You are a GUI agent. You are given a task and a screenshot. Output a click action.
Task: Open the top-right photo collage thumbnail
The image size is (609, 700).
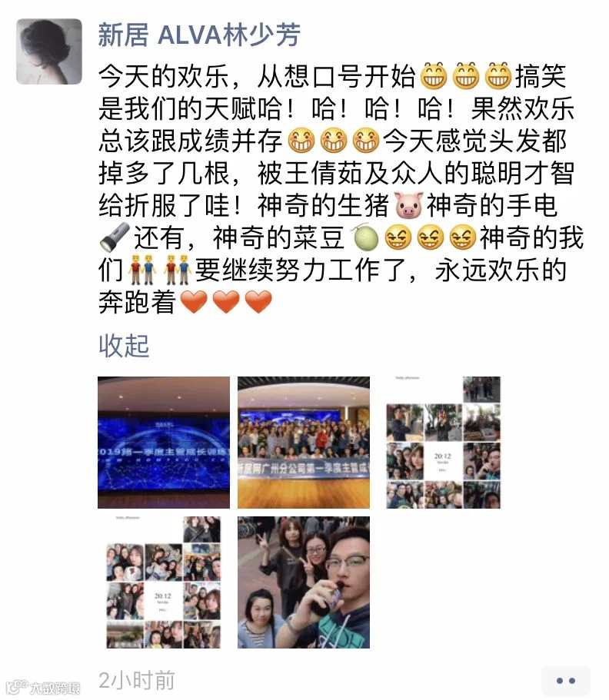(443, 443)
